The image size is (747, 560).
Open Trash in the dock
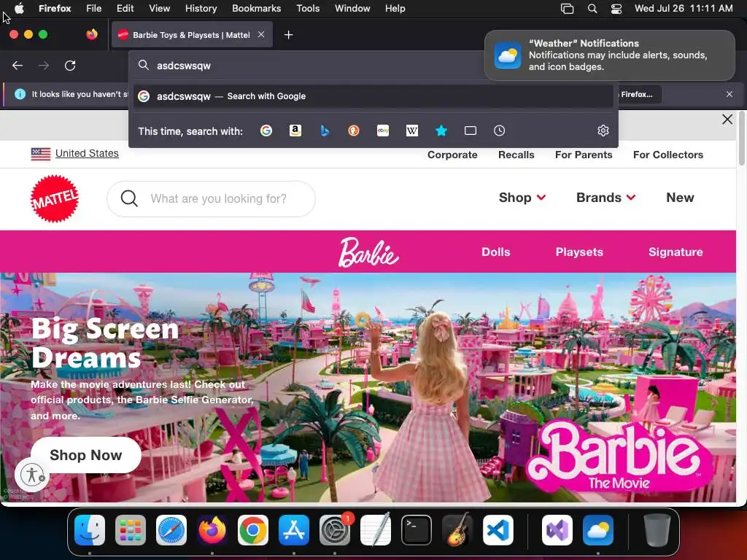tap(657, 530)
